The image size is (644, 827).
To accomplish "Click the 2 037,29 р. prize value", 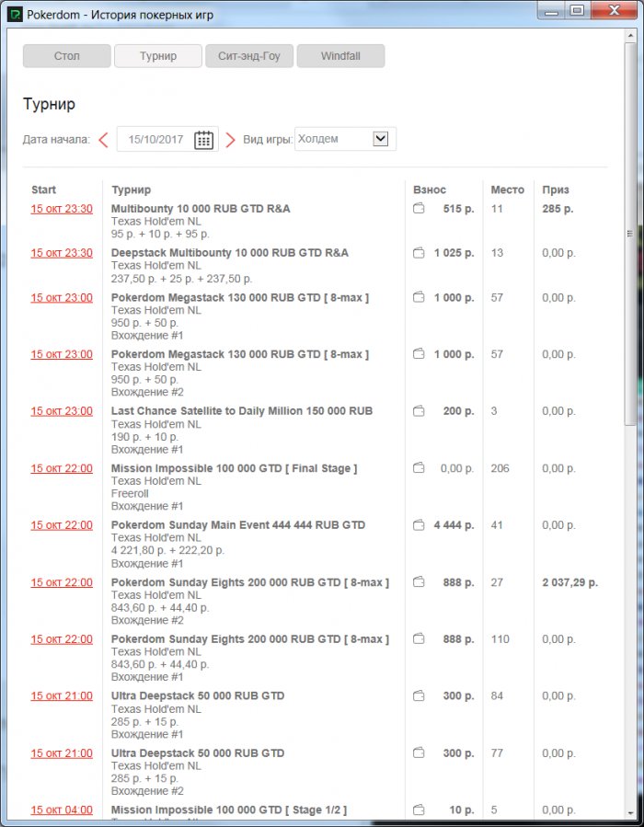I will pyautogui.click(x=570, y=583).
